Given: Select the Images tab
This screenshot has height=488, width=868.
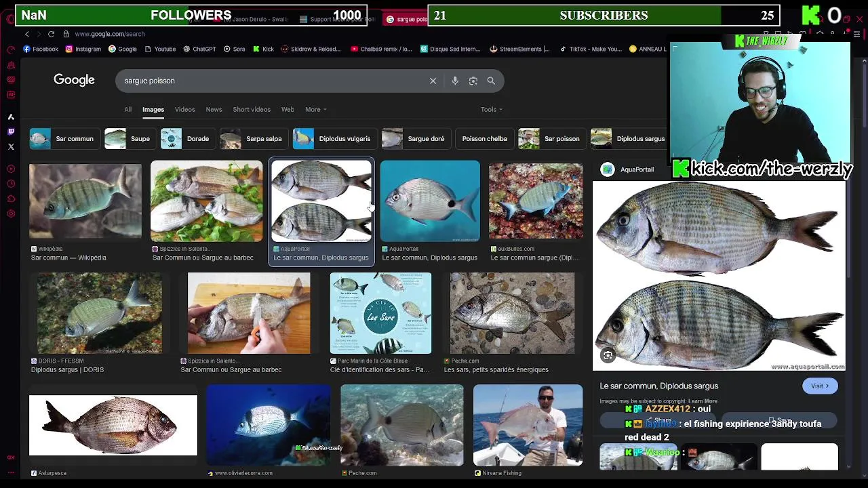Looking at the screenshot, I should click(153, 109).
